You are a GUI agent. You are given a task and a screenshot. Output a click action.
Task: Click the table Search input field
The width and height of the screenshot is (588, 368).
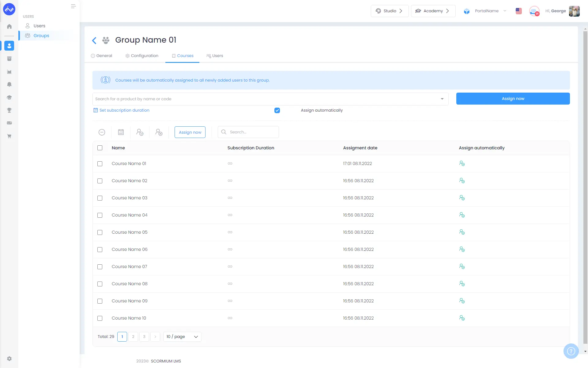[252, 132]
